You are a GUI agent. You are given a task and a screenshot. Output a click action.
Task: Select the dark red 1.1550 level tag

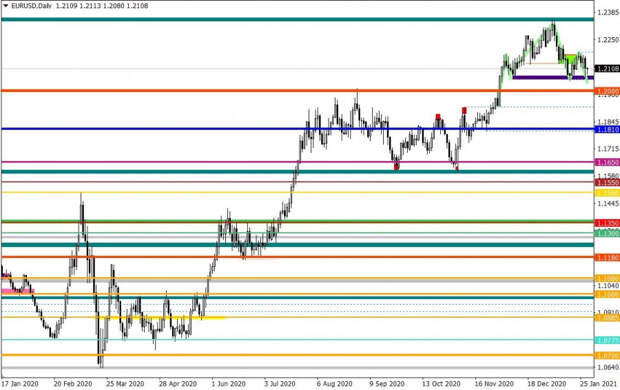pos(607,182)
